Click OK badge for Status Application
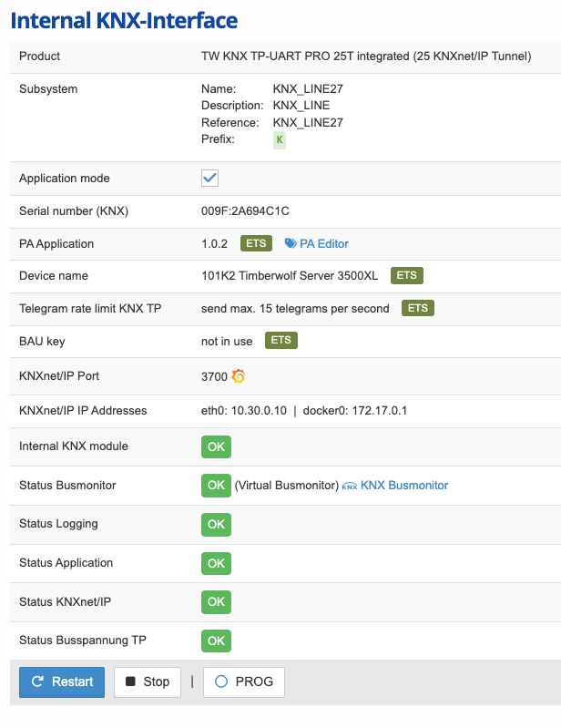This screenshot has height=728, width=561. (216, 564)
